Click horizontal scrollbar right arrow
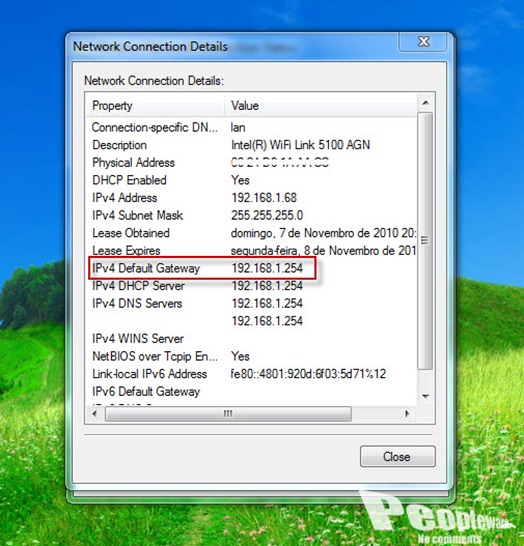Screen dimensions: 524x546 407,414
